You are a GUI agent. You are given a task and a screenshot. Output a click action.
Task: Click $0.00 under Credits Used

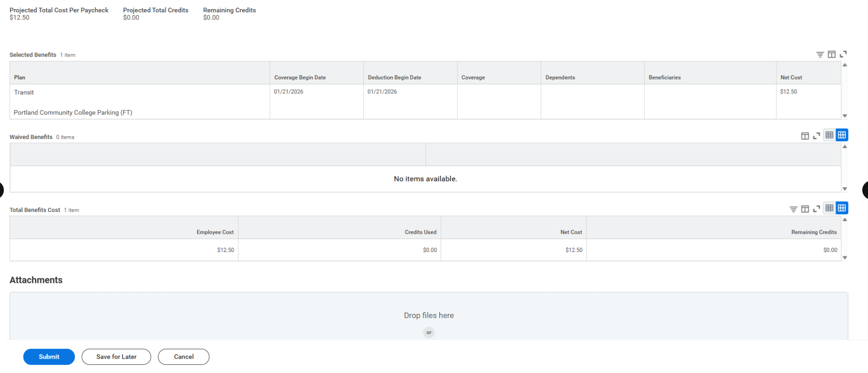(430, 250)
